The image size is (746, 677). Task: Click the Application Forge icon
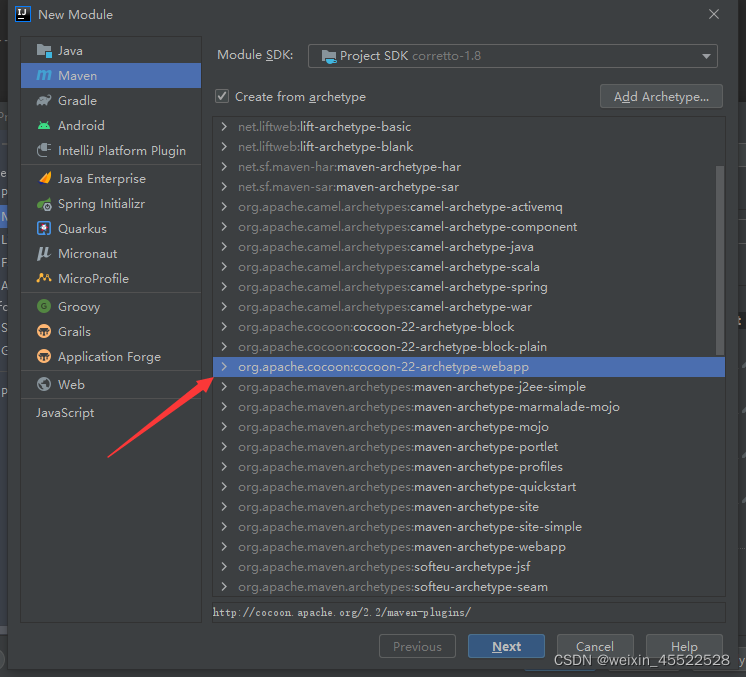pyautogui.click(x=44, y=356)
